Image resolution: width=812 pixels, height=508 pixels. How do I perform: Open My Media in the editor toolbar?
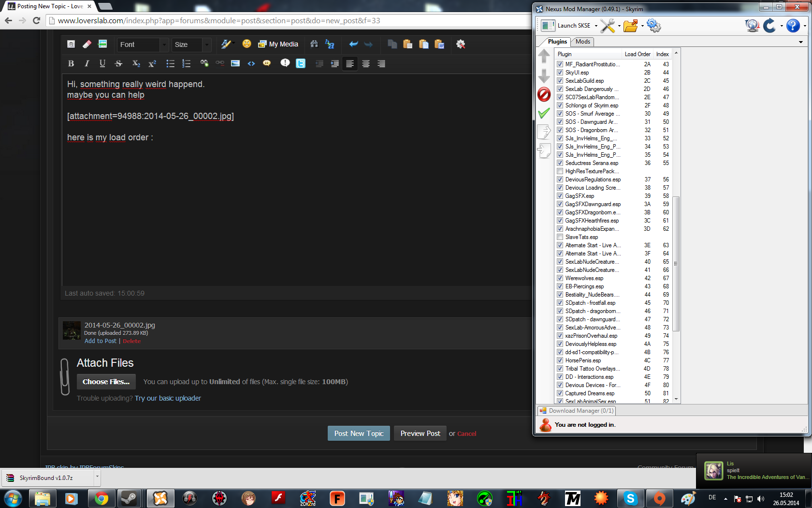click(x=278, y=44)
